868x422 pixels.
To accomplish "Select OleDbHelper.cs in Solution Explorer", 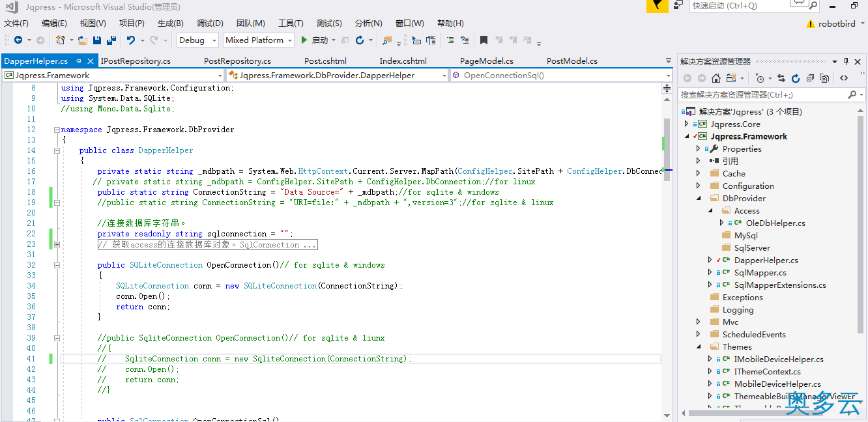I will (x=775, y=223).
